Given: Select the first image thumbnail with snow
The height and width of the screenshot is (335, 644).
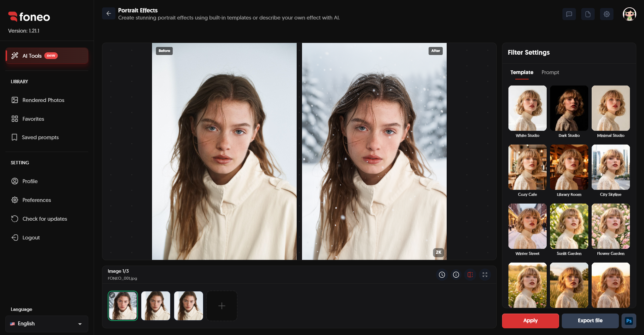Looking at the screenshot, I should pos(123,306).
